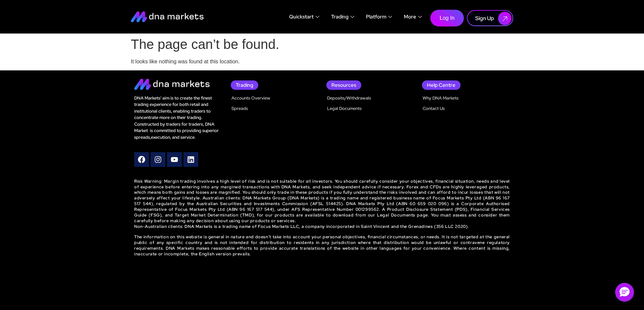Screen dimensions: 644x310
Task: Open the Deposits/Withdrawals page
Action: pyautogui.click(x=349, y=98)
